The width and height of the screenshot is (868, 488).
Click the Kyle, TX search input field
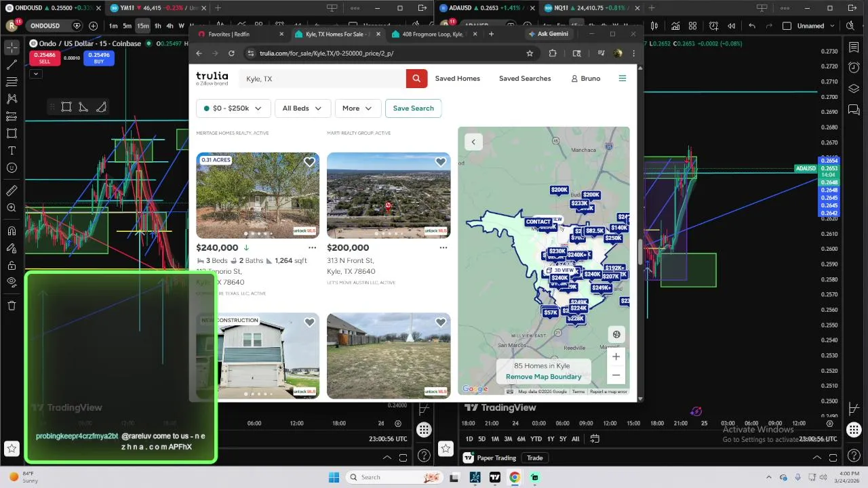(x=322, y=79)
